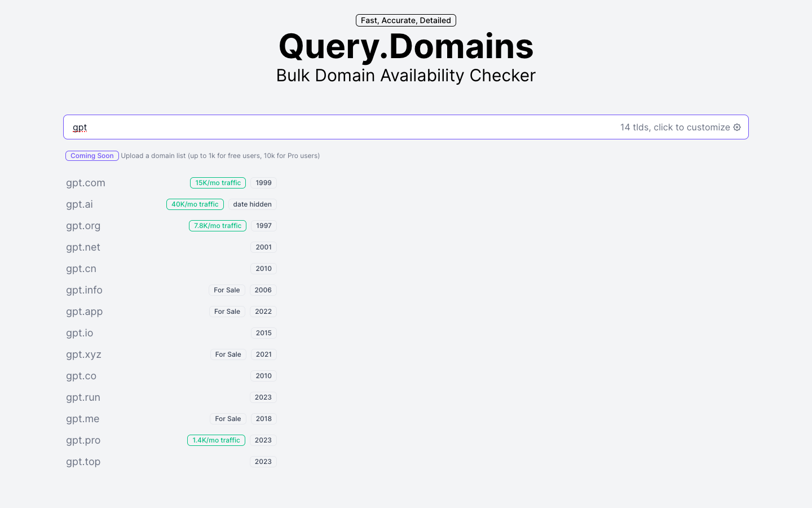Click the 2015 year badge beside gpt.io
The width and height of the screenshot is (812, 508).
pos(263,332)
